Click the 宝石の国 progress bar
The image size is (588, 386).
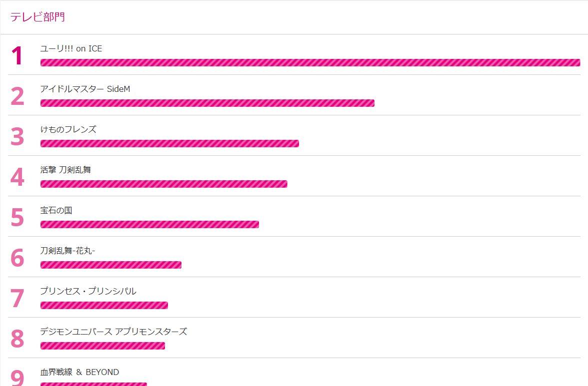pos(149,224)
